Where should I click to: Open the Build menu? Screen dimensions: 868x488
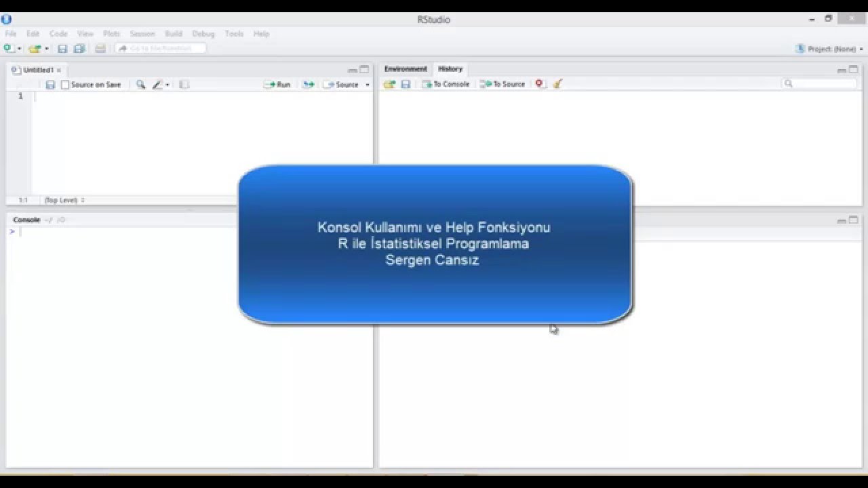174,33
